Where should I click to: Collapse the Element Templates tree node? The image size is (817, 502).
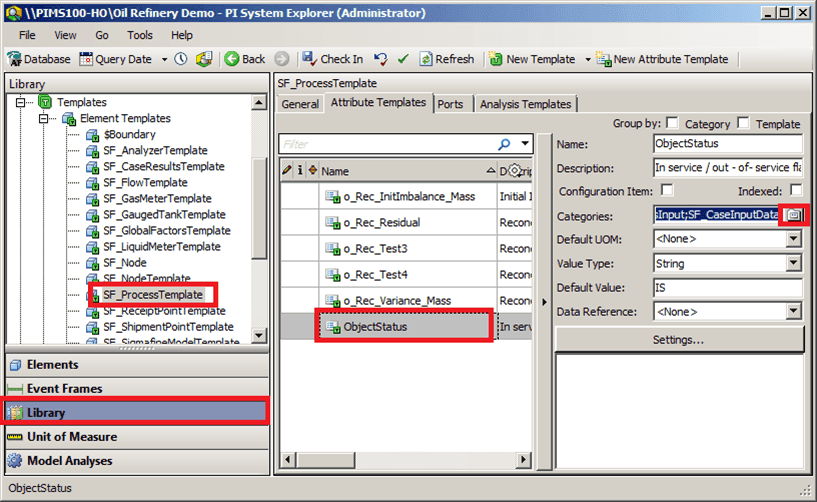(x=43, y=118)
